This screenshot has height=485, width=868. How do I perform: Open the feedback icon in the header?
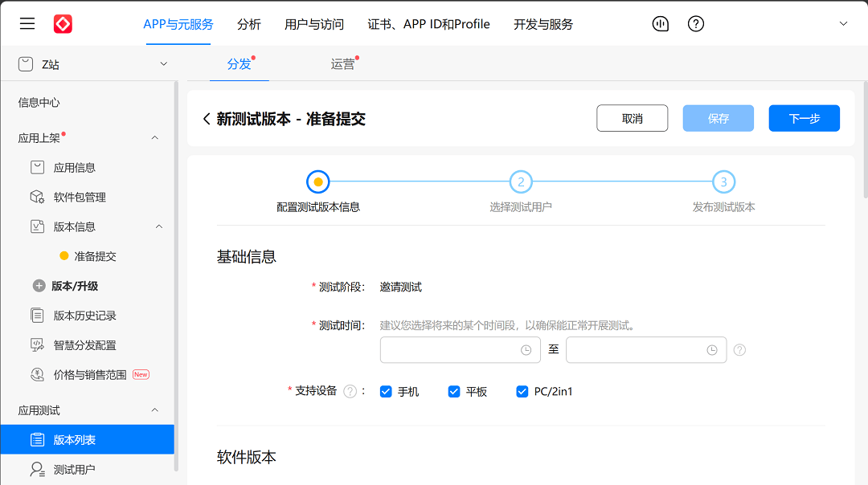[661, 24]
